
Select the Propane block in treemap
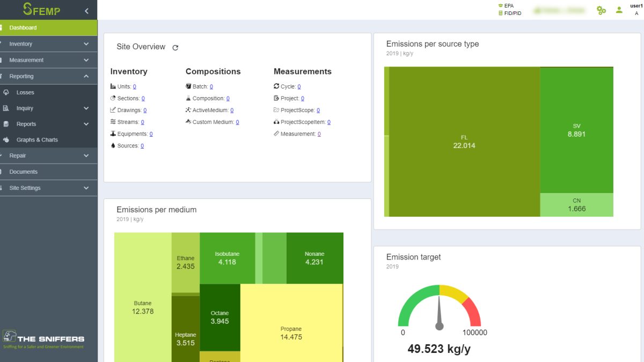[x=291, y=333]
